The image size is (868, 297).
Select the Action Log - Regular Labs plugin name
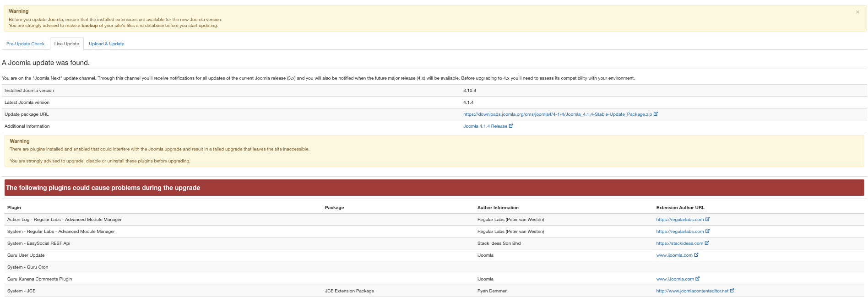(65, 220)
